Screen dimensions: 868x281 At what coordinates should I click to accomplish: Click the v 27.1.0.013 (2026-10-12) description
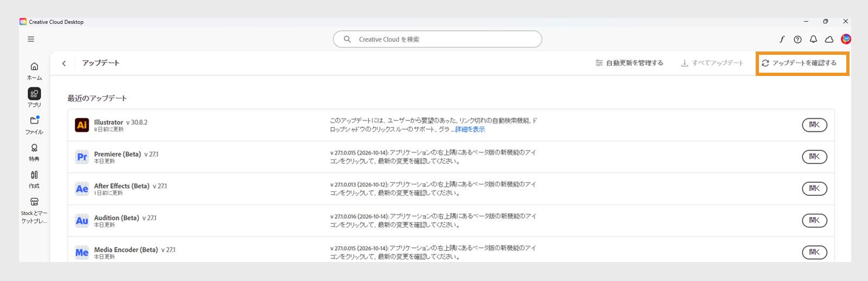click(433, 188)
